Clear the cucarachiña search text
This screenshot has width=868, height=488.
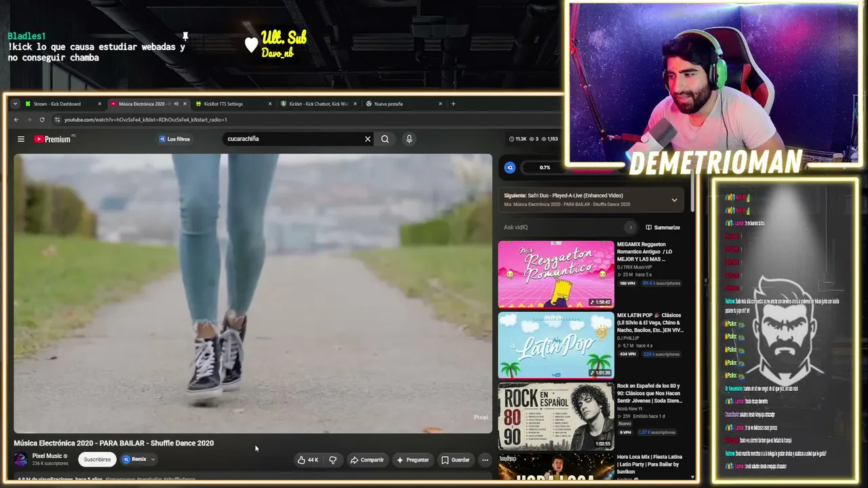click(368, 139)
